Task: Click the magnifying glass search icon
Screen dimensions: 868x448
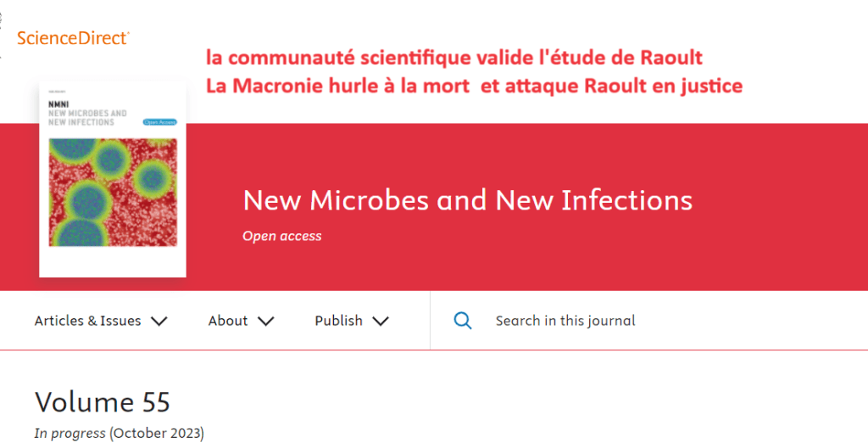Action: click(x=463, y=321)
